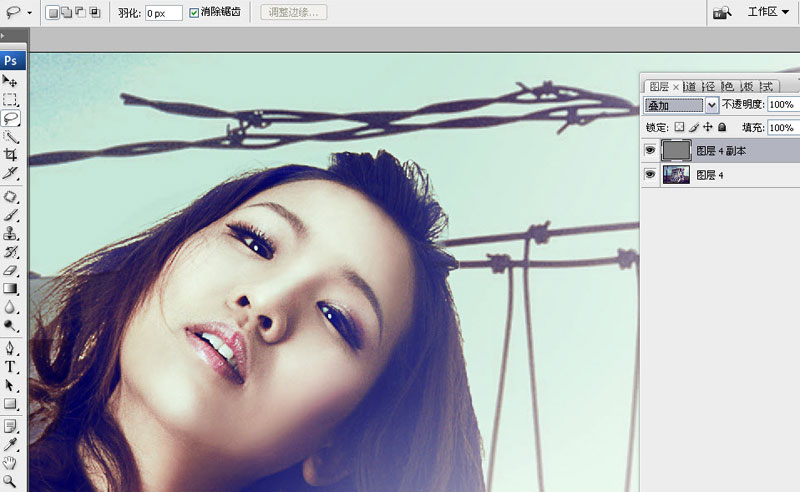Click the 填充 fill value field
The height and width of the screenshot is (492, 800).
(x=783, y=128)
